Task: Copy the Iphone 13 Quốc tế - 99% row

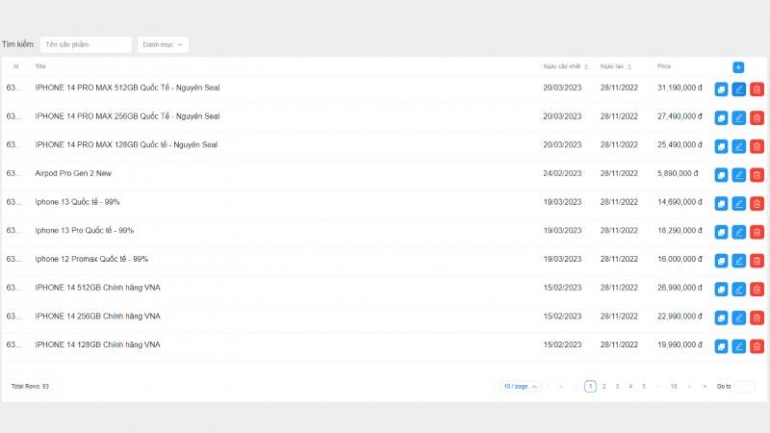Action: [x=721, y=203]
